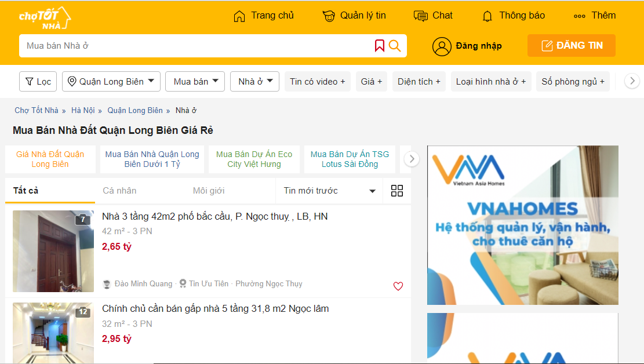The width and height of the screenshot is (644, 364).
Task: Click the 2,95 tỷ price text
Action: (x=117, y=339)
